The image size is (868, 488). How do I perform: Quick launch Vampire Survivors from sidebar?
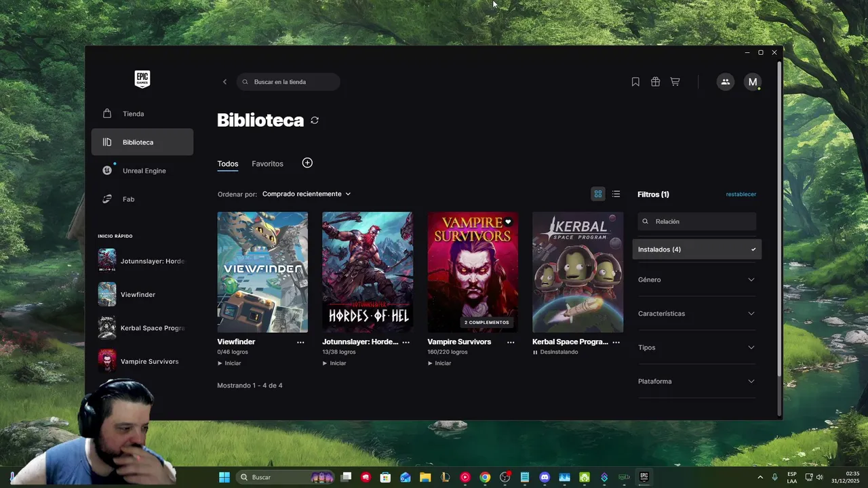pyautogui.click(x=142, y=361)
